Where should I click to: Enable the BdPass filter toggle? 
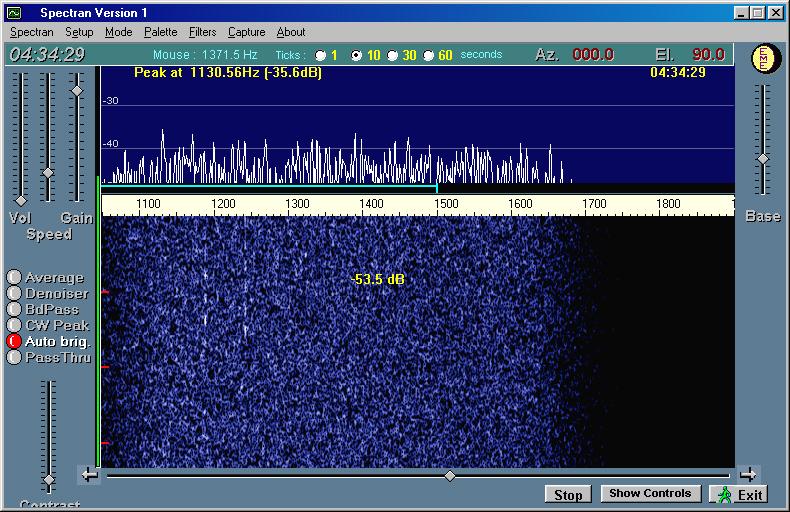tap(14, 309)
